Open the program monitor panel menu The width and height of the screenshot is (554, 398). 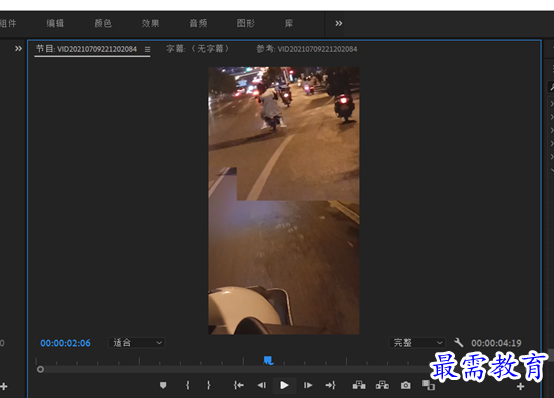[147, 49]
